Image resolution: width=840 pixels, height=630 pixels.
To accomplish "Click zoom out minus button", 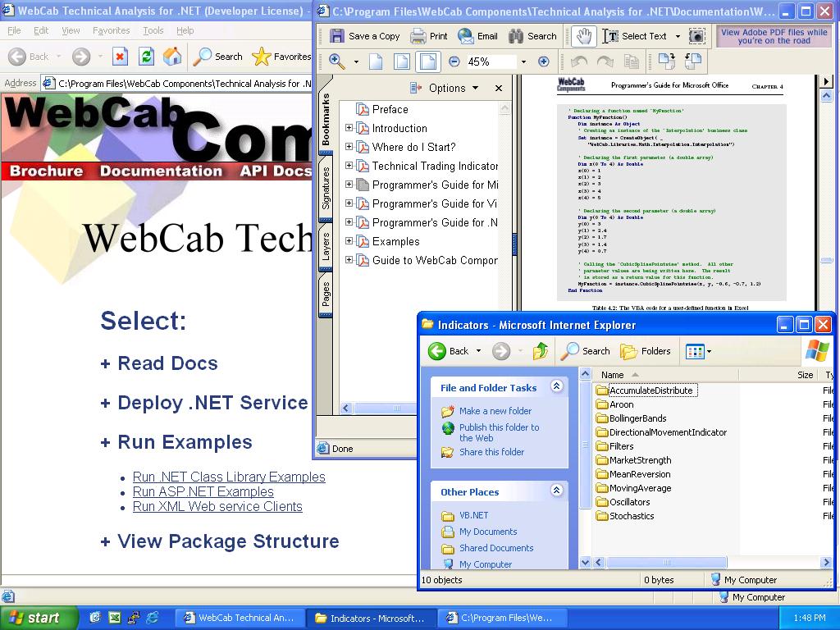I will 454,62.
